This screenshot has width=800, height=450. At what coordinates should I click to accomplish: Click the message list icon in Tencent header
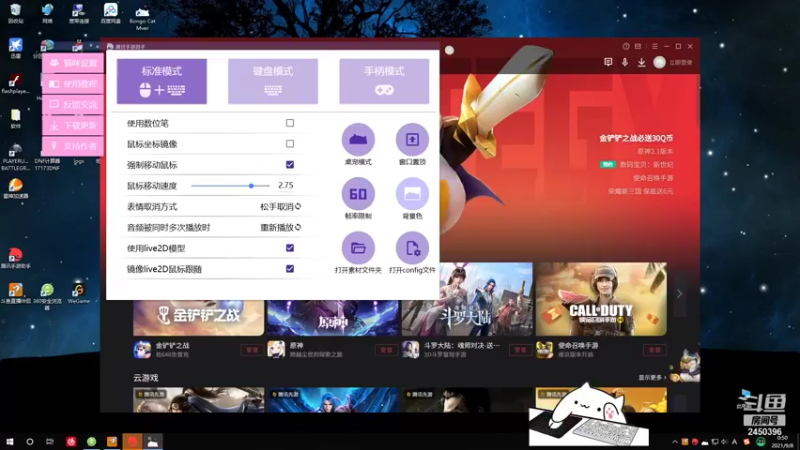[608, 62]
